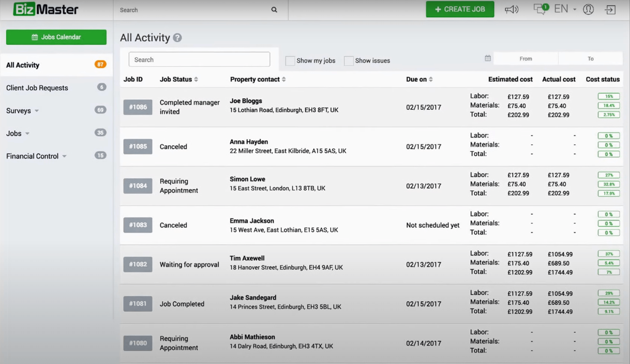This screenshot has width=630, height=364.
Task: Click the logout icon
Action: point(610,10)
